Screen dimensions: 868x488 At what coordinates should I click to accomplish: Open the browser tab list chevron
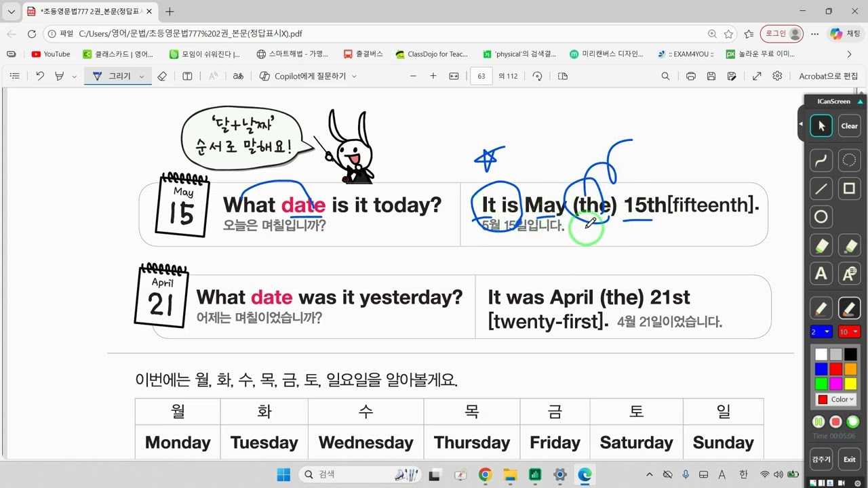(11, 12)
